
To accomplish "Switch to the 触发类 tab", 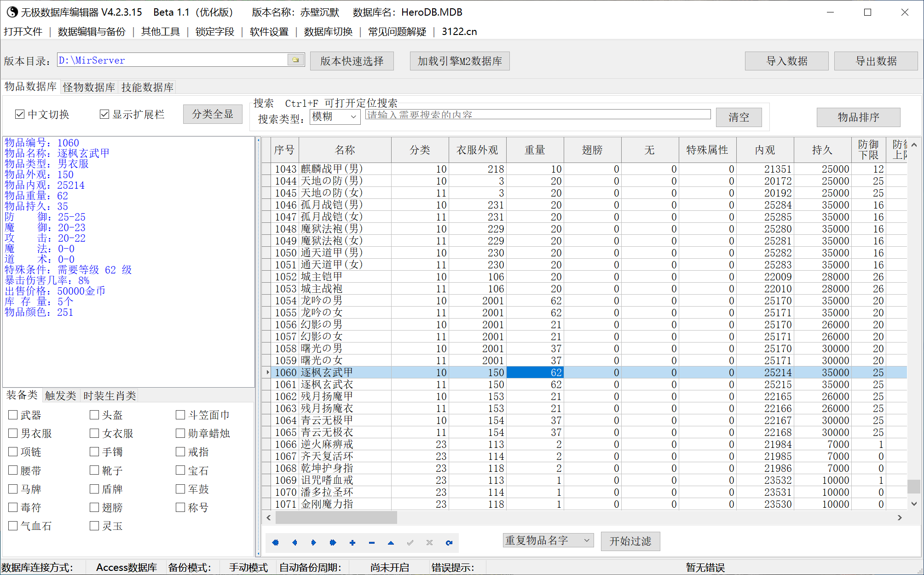I will click(x=61, y=395).
